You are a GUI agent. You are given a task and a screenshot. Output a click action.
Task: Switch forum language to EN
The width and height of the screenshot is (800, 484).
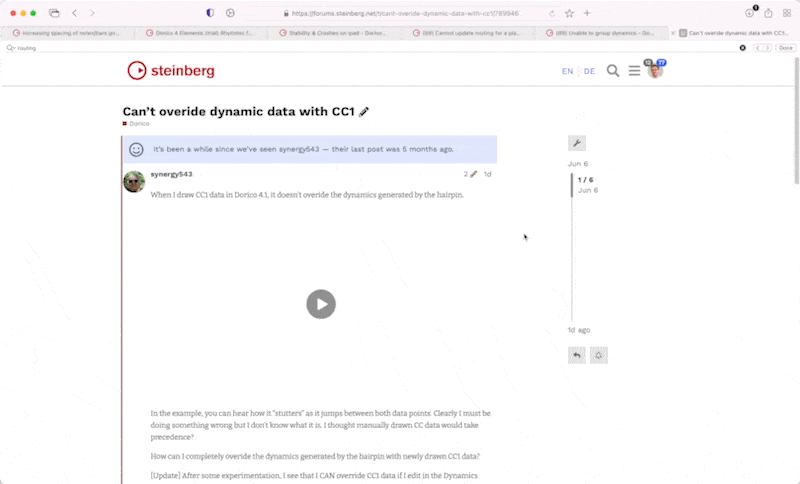click(567, 71)
